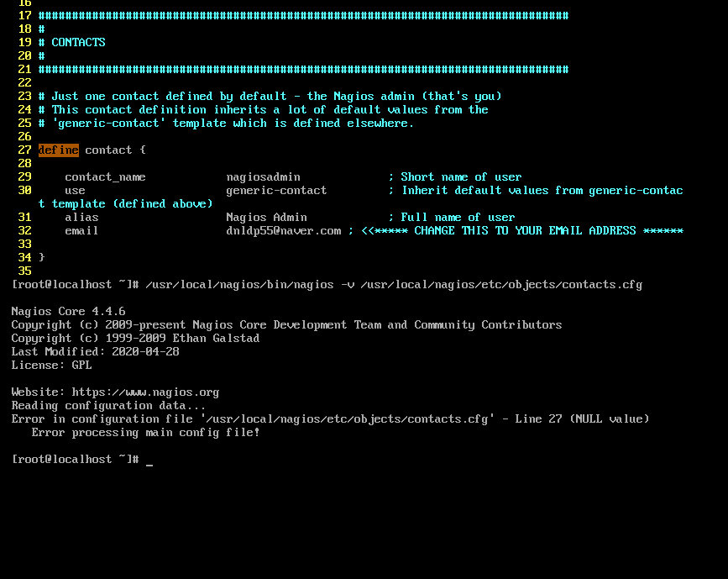Click the closing brace on line 34
Image resolution: width=728 pixels, height=579 pixels.
point(42,257)
